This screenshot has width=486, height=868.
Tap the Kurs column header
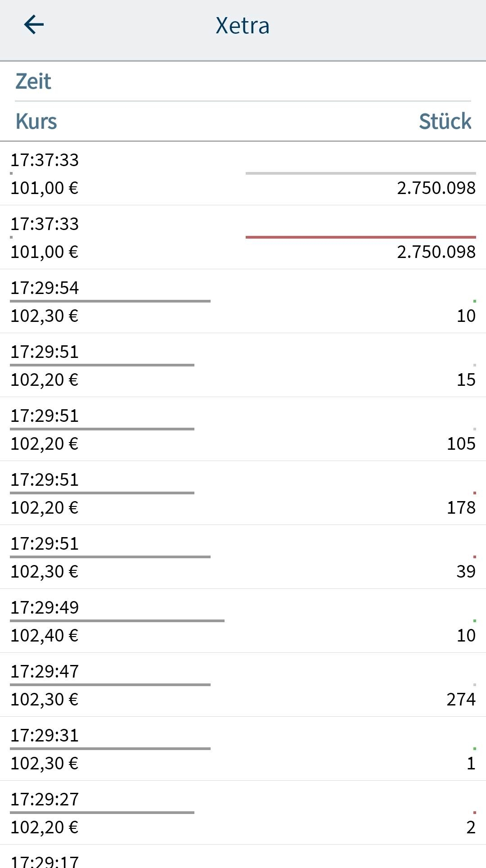(x=36, y=122)
